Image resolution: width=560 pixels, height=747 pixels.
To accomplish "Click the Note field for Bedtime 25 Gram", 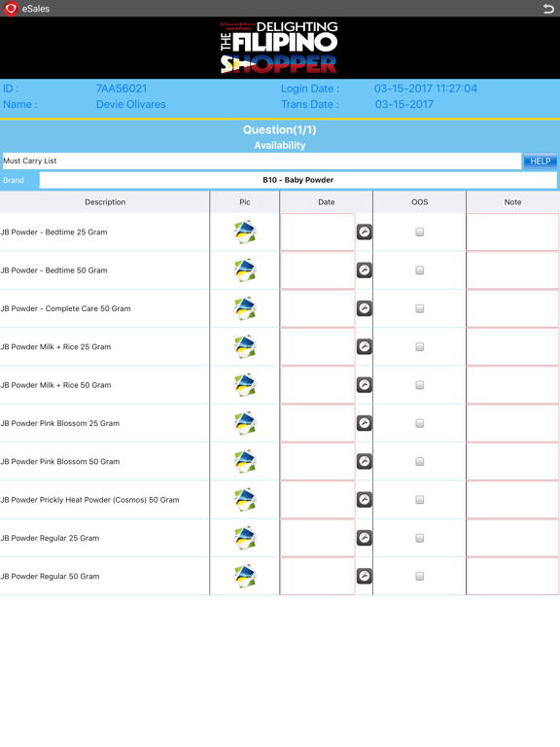I will [x=512, y=232].
